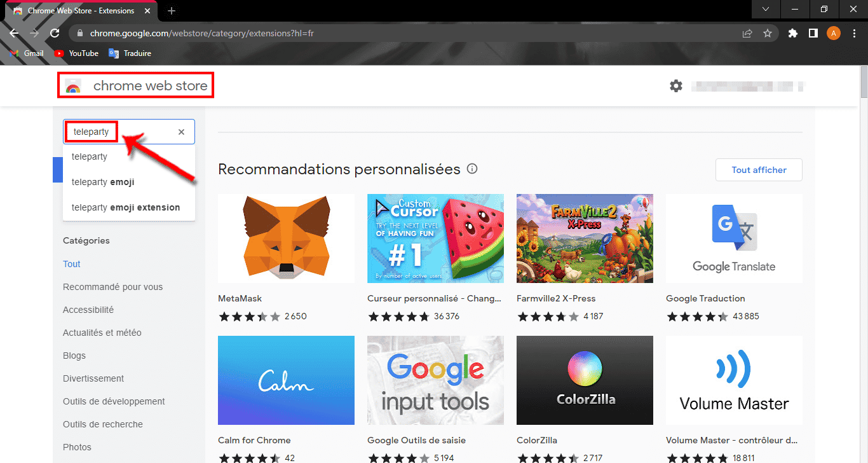Open the Extensions puzzle icon
Image resolution: width=868 pixels, height=463 pixels.
792,33
